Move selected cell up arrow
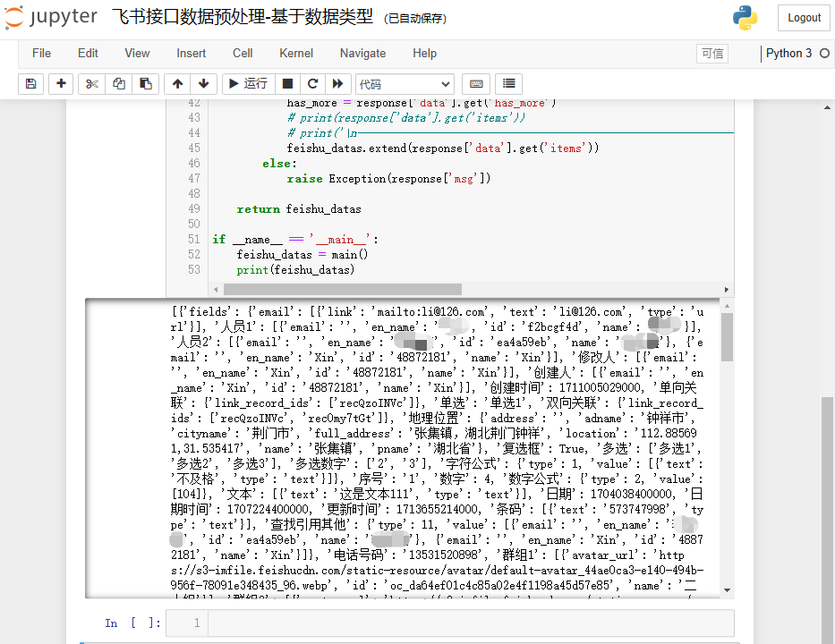Viewport: 835px width, 644px height. (178, 83)
